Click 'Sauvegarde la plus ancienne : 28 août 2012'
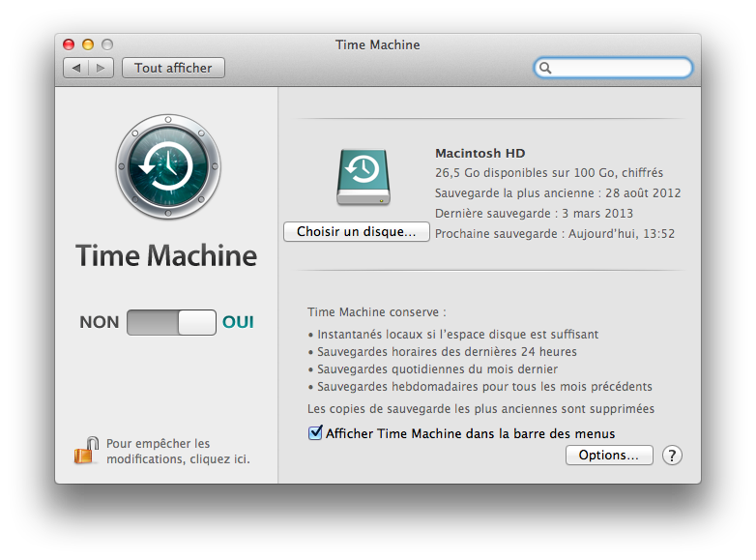 (x=558, y=192)
